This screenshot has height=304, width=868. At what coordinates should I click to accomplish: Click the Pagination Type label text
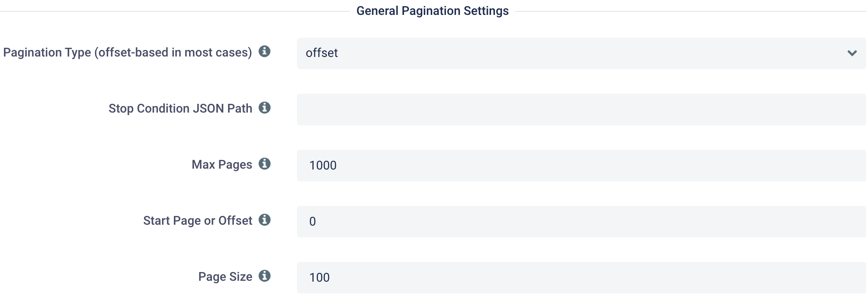(x=127, y=53)
